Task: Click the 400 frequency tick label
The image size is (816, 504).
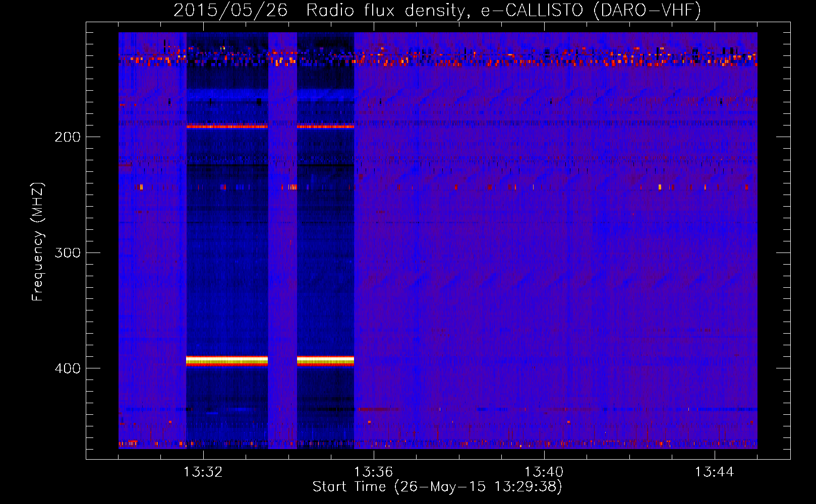Action: pos(68,368)
